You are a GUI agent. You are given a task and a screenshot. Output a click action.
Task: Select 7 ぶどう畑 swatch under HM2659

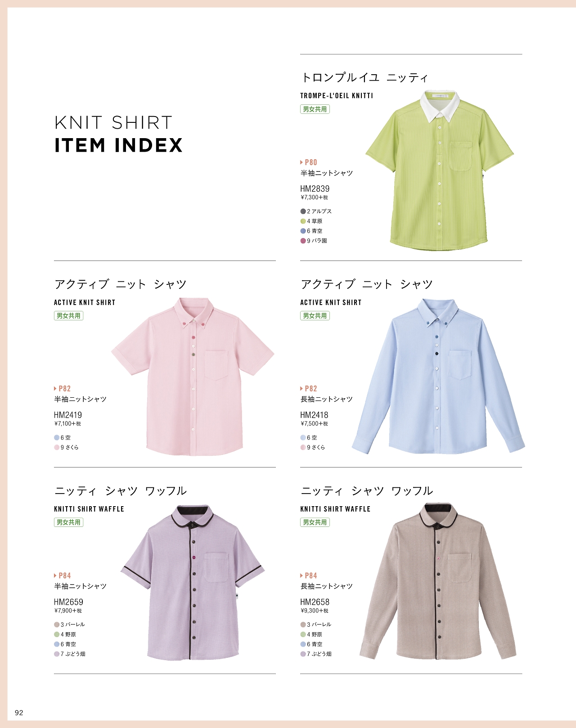[x=57, y=654]
